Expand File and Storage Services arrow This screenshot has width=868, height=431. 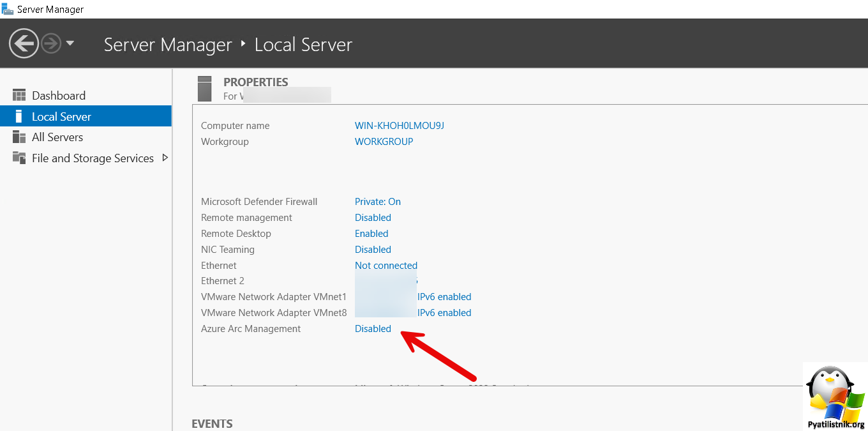165,158
